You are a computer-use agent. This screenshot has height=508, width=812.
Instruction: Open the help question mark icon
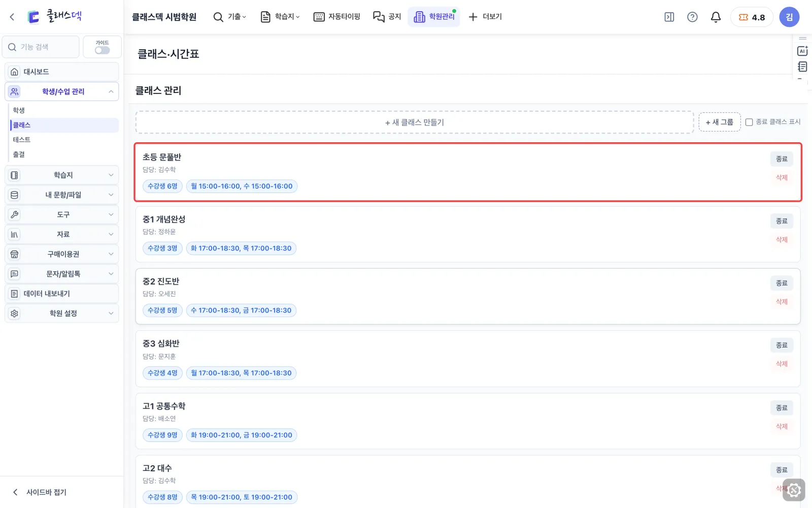(x=692, y=17)
